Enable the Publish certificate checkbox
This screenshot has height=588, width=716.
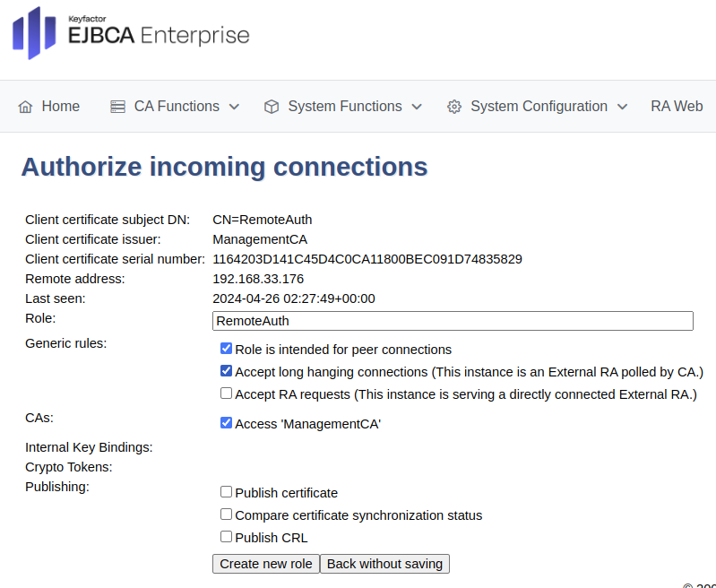[x=227, y=492]
